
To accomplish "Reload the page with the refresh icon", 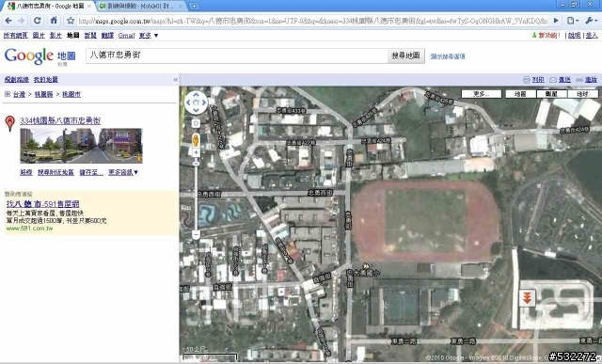I will click(38, 21).
